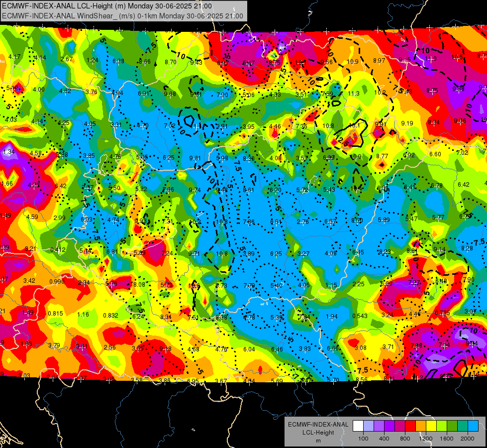This screenshot has height=448, width=487.
Task: Click the wind shear value "8.70"
Action: (x=171, y=62)
